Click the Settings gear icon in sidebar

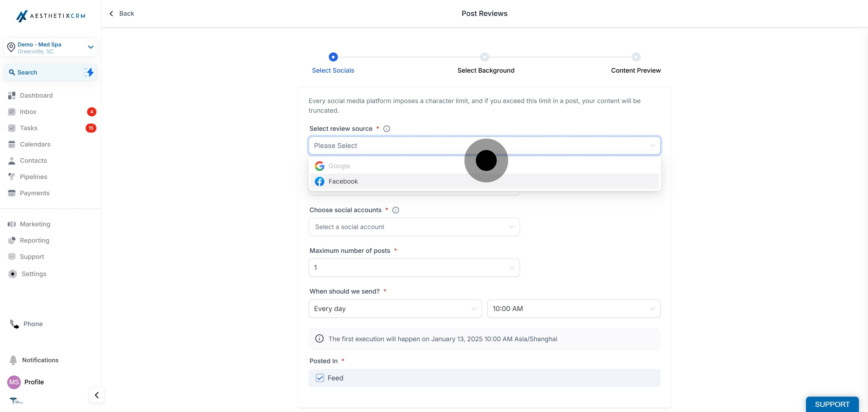pyautogui.click(x=12, y=274)
